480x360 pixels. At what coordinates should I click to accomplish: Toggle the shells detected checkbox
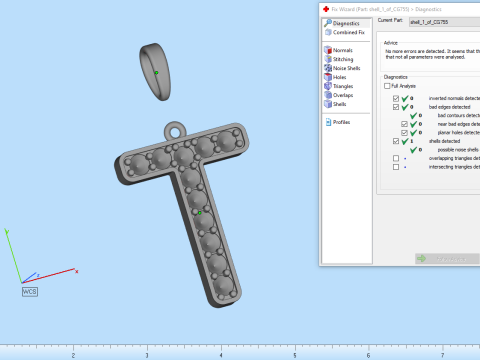click(x=396, y=141)
